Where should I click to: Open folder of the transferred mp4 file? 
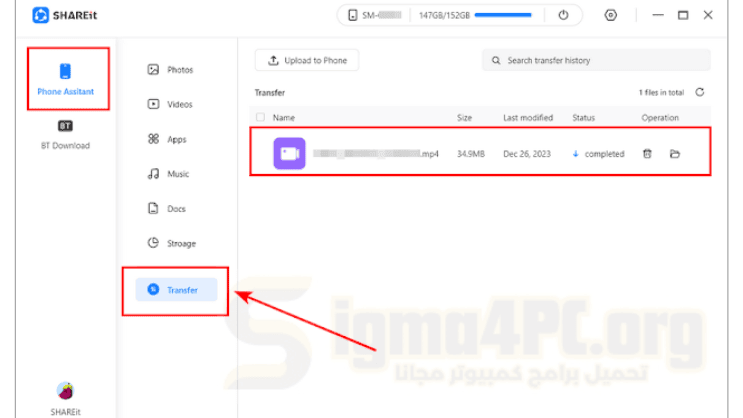pos(675,154)
